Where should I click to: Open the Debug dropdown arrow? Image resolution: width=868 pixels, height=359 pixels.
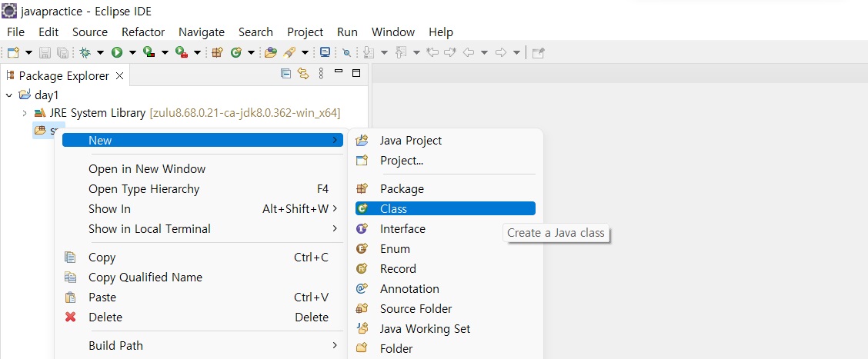100,52
